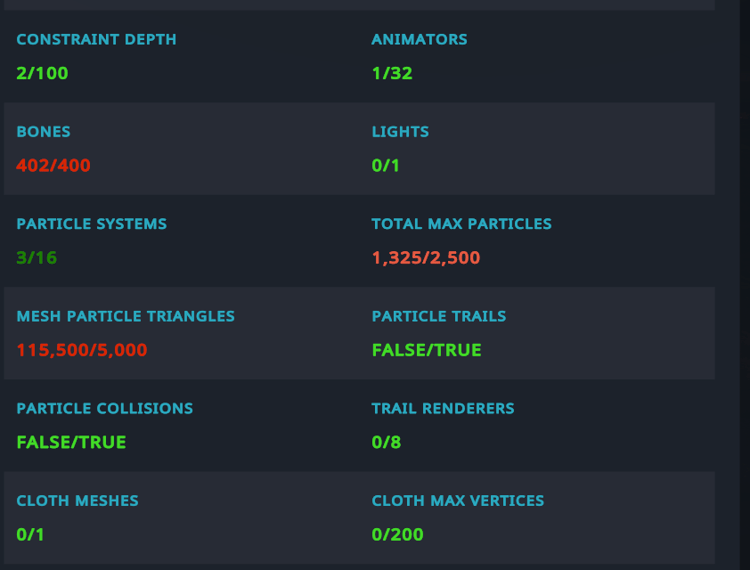750x570 pixels.
Task: Select the 1/32 animators value
Action: click(x=392, y=73)
